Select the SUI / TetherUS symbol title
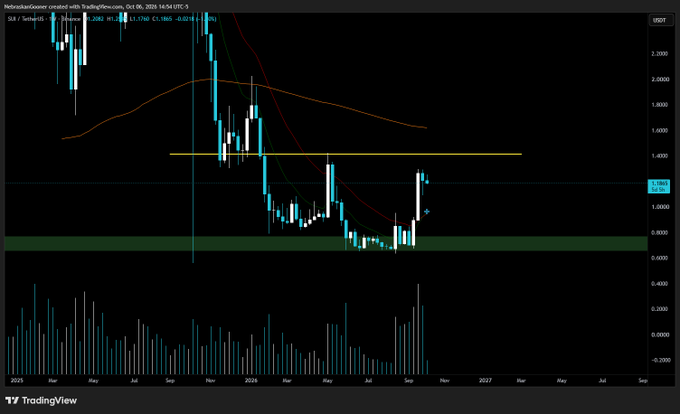Image resolution: width=680 pixels, height=414 pixels. 26,19
